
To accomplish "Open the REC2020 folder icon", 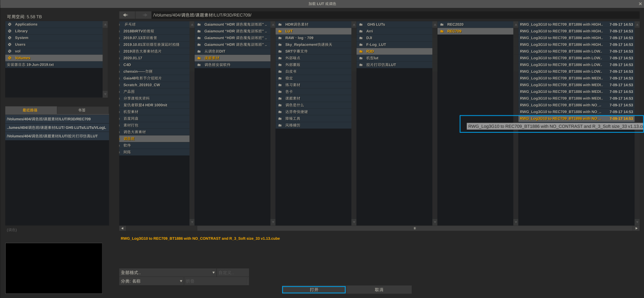I will [442, 25].
